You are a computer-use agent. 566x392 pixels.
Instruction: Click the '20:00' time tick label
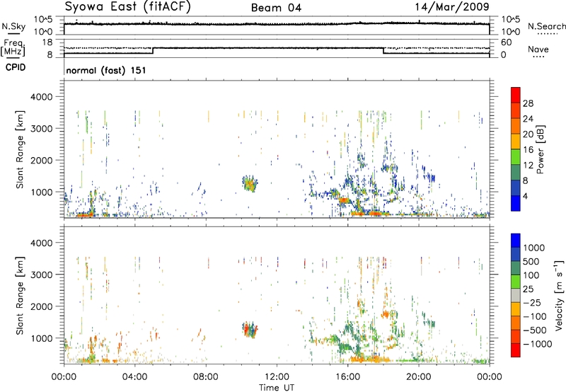[x=419, y=377]
